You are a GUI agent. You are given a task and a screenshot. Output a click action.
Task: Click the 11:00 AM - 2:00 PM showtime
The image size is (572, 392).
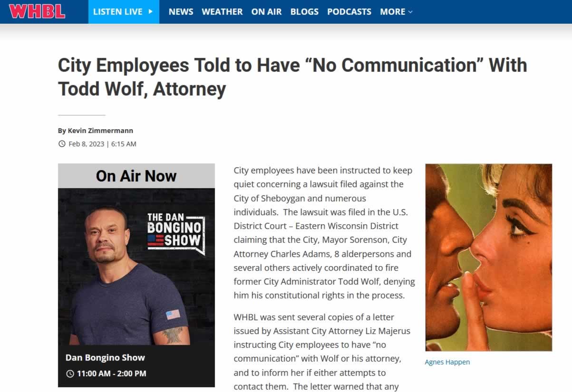(111, 373)
